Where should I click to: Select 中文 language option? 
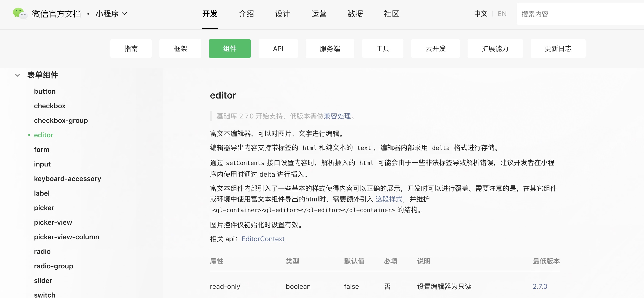[x=480, y=14]
